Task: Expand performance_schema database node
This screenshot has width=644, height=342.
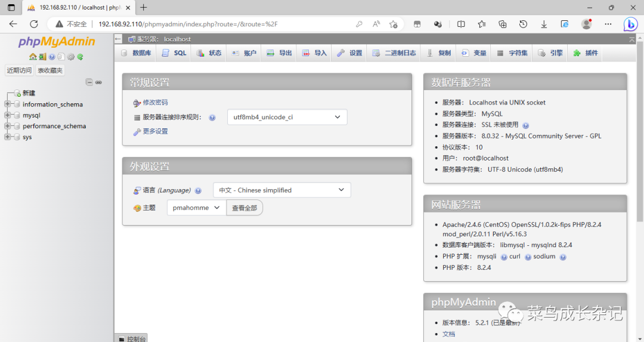Action: 7,126
